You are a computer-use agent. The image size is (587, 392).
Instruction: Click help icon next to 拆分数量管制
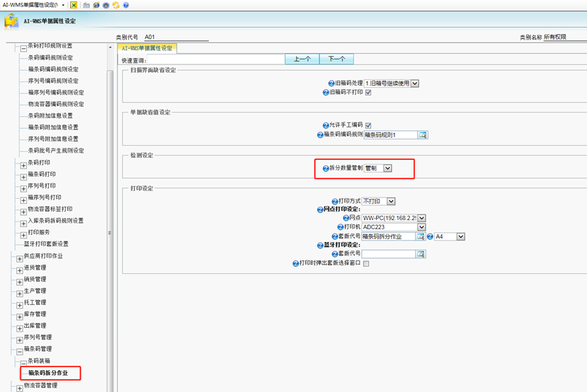[x=326, y=168]
